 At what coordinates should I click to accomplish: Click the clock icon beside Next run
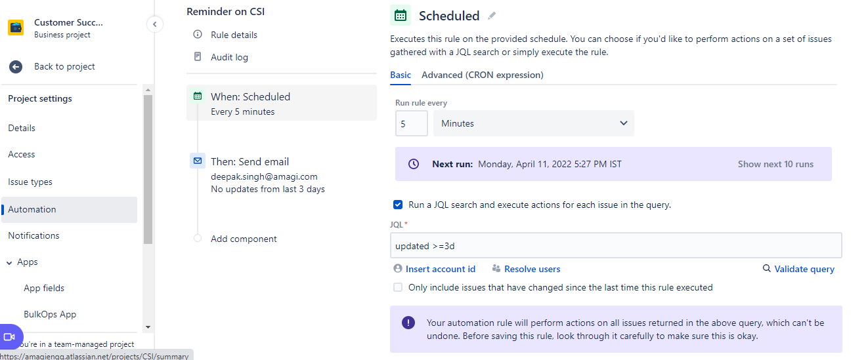pos(414,164)
